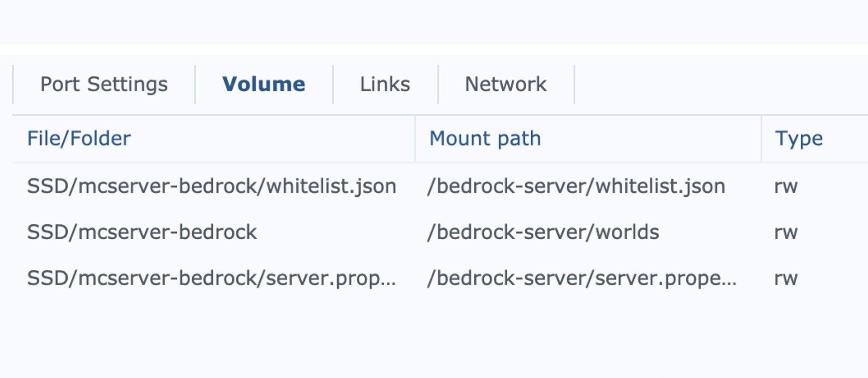868x378 pixels.
Task: Click rw type of whitelist.json row
Action: pos(786,186)
